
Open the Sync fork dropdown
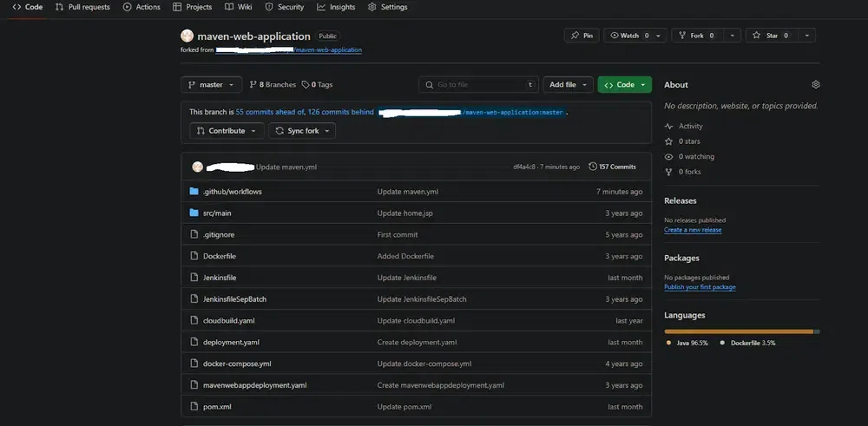[302, 130]
